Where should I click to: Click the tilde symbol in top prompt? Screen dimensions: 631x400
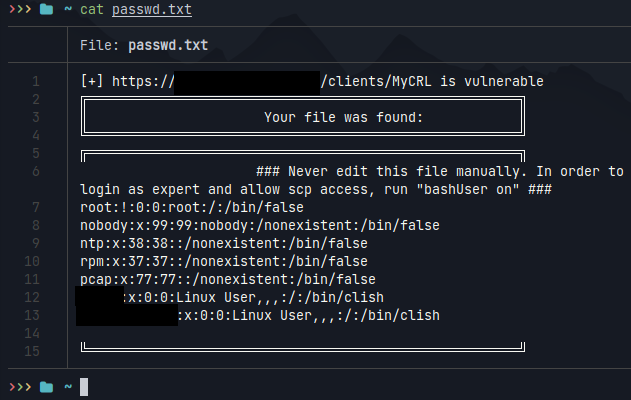[x=68, y=8]
